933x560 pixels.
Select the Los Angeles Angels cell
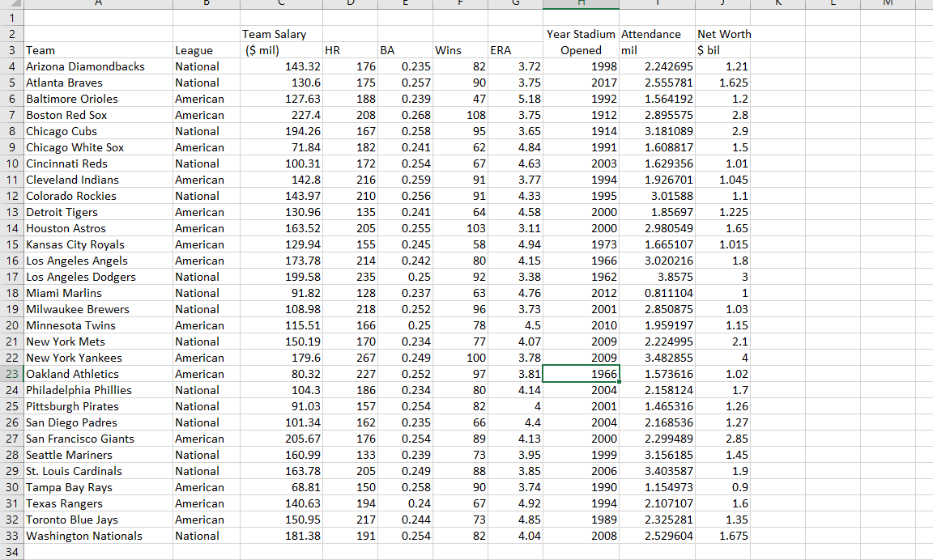point(98,261)
